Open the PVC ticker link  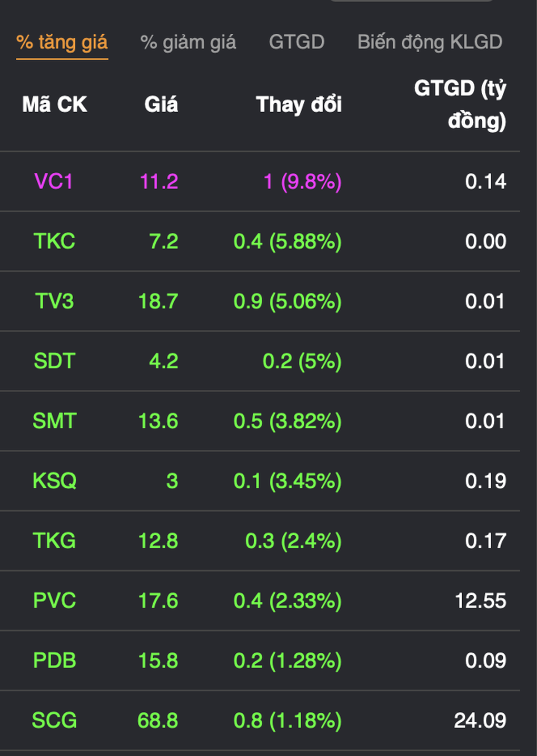(x=54, y=601)
